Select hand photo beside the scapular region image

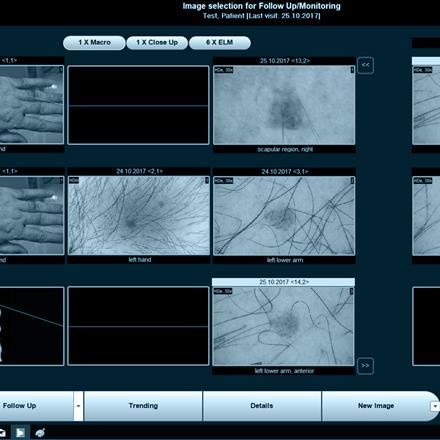(x=32, y=105)
